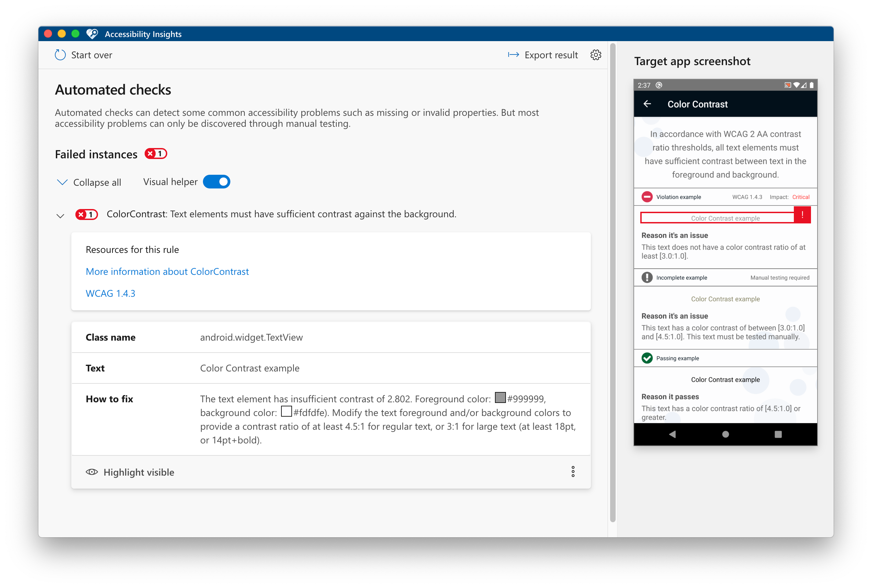Image resolution: width=872 pixels, height=588 pixels.
Task: Click the red exclamation highlight marker
Action: pyautogui.click(x=802, y=215)
